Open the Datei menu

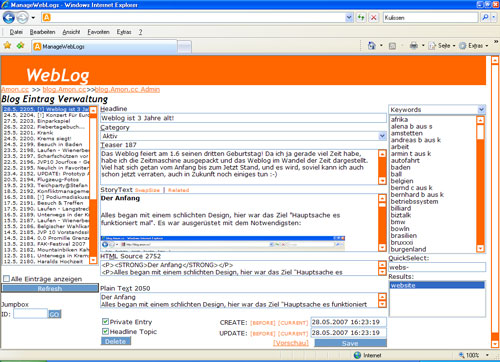(x=16, y=32)
